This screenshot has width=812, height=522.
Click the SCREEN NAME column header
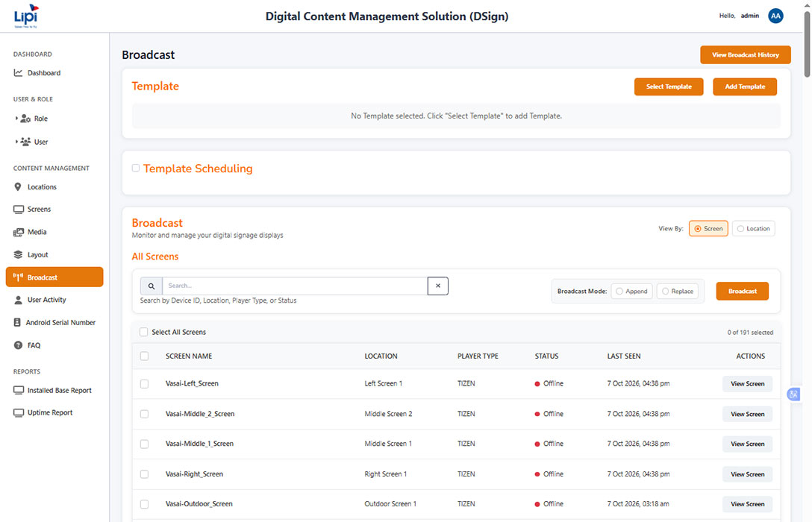click(189, 356)
